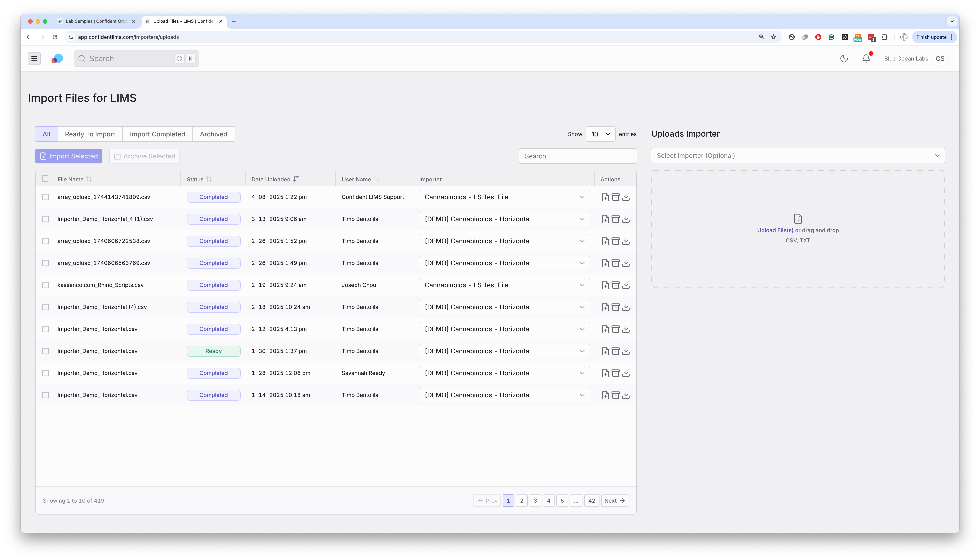The width and height of the screenshot is (980, 560).
Task: Switch to the Archived tab
Action: (x=213, y=134)
